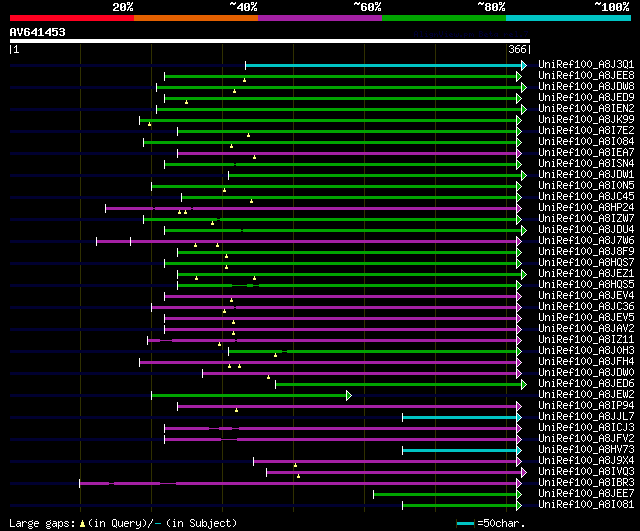Click the cyan alignment bar of A8HV73
Image resolution: width=640 pixels, height=531 pixels.
pos(460,451)
